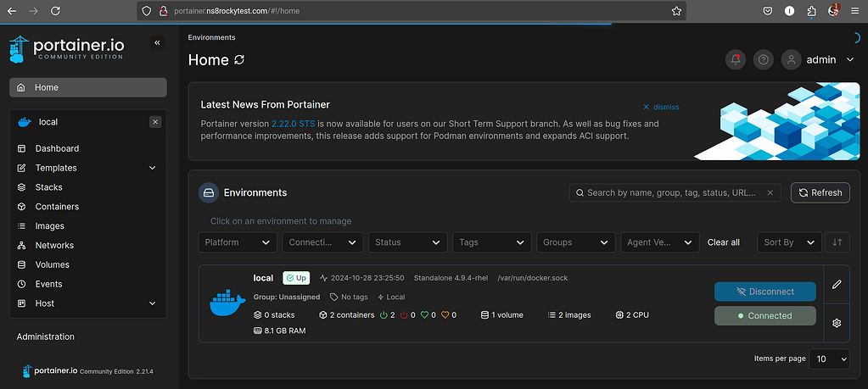Click the Environments breadcrumb text
Viewport: 868px width, 389px height.
(x=211, y=37)
